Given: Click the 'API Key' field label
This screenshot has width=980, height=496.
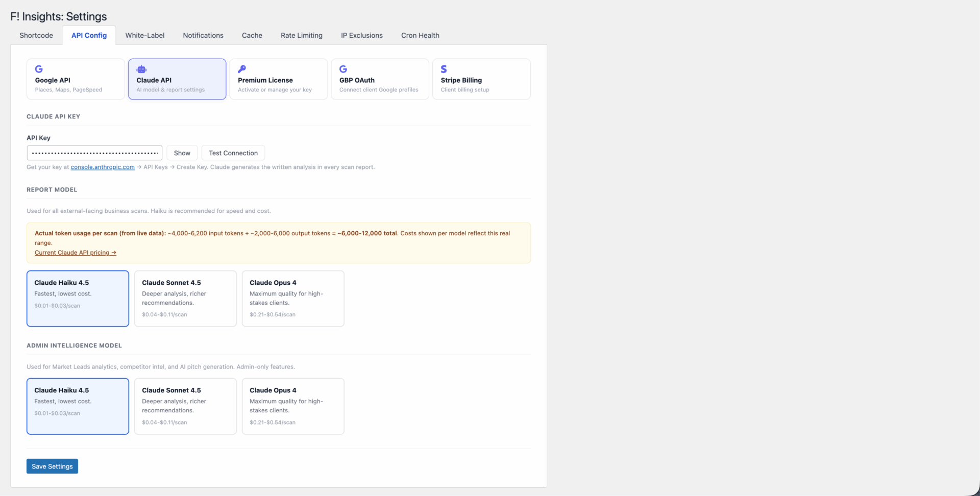Looking at the screenshot, I should (38, 138).
